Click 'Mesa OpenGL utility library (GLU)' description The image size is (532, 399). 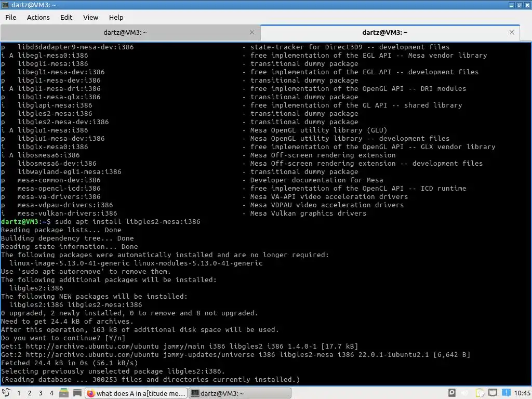pos(318,130)
